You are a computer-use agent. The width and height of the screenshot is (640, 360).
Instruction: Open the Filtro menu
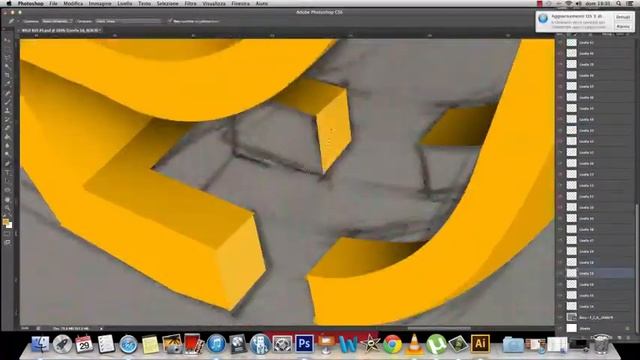tap(191, 3)
